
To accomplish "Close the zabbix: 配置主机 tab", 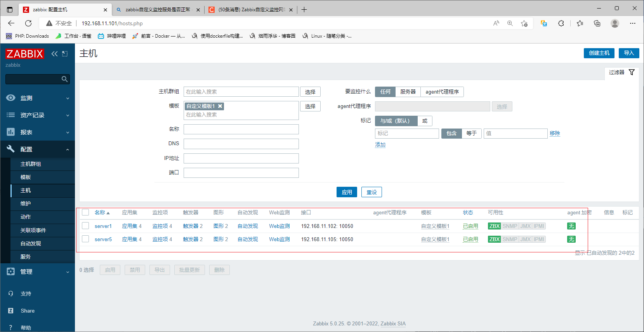I will coord(105,10).
